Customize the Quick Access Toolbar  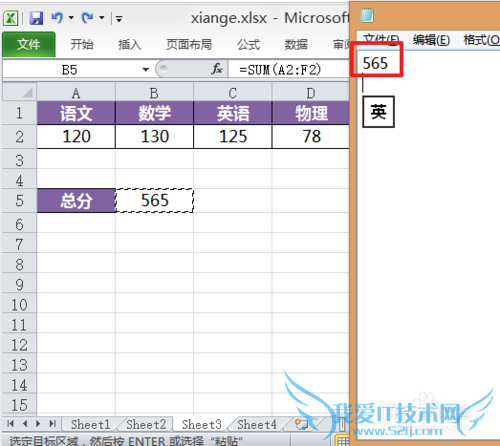[119, 19]
